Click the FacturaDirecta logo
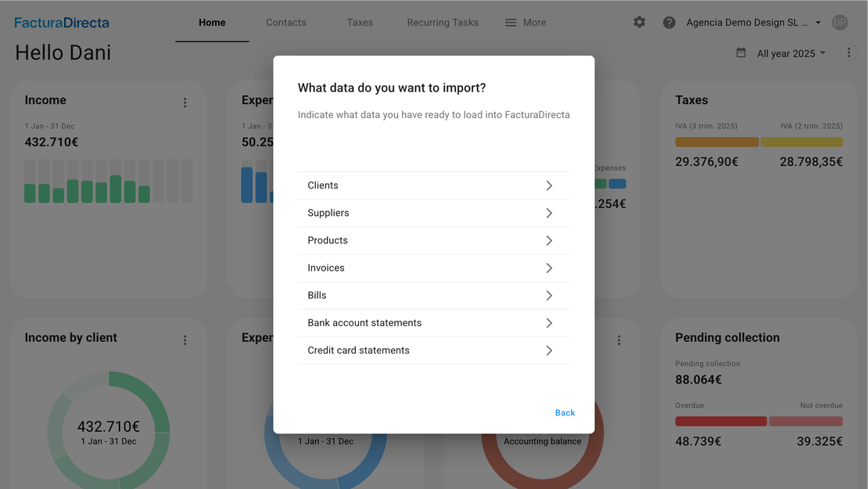 (x=62, y=23)
